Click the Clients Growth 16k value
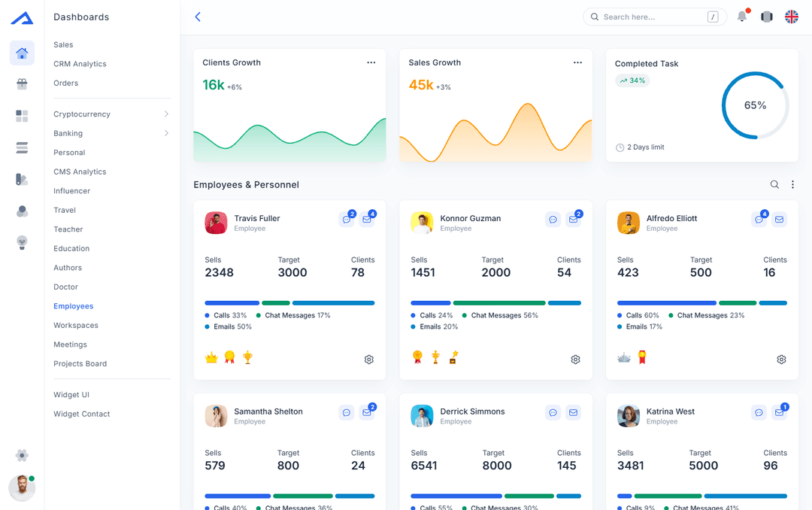 click(x=214, y=84)
